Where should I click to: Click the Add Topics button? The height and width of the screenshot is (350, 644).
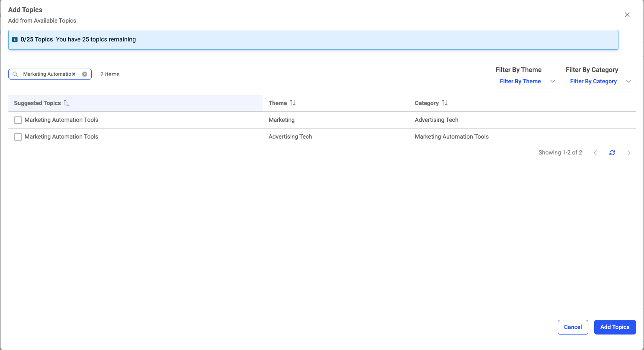[x=615, y=327]
